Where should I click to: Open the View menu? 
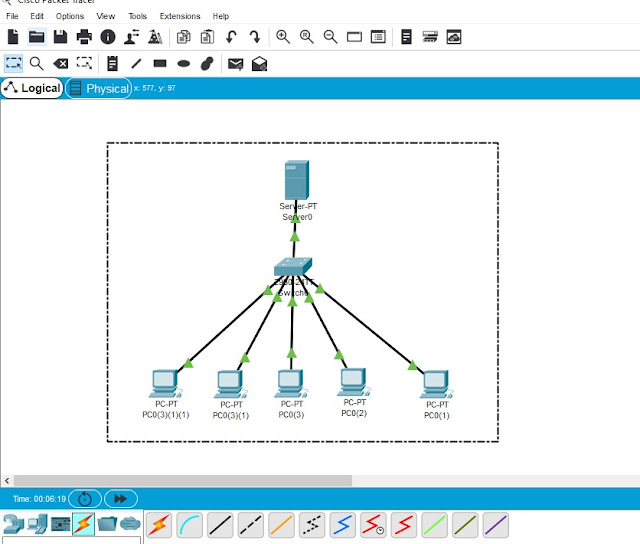[x=106, y=16]
